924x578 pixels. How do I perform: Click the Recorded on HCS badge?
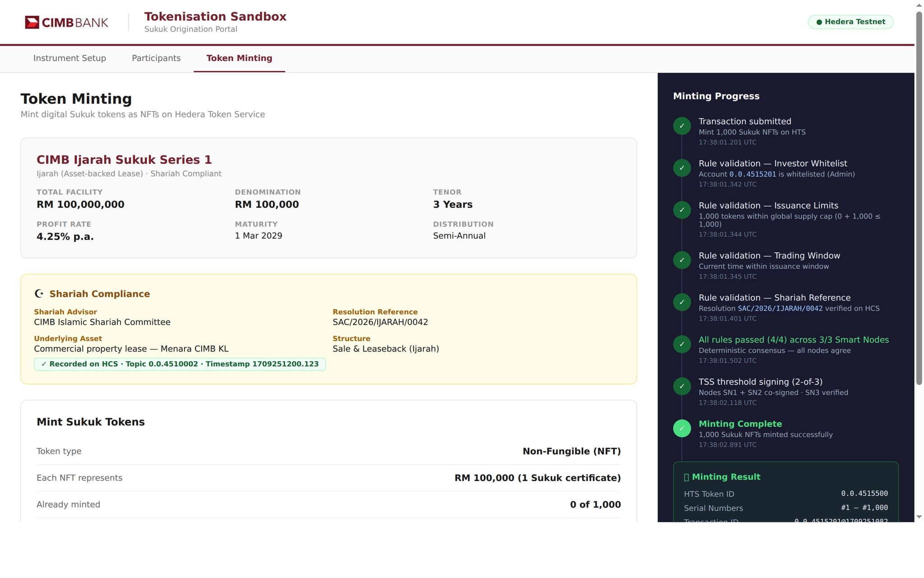point(180,364)
